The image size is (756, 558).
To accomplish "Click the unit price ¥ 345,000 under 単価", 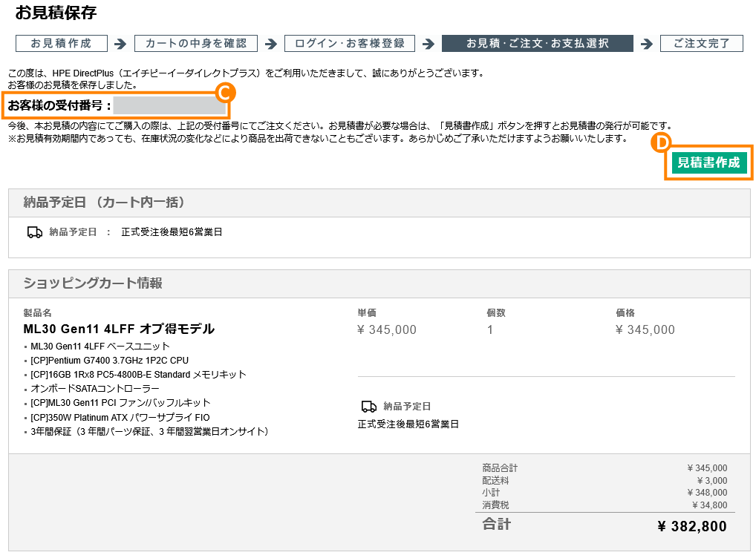I will (x=387, y=329).
